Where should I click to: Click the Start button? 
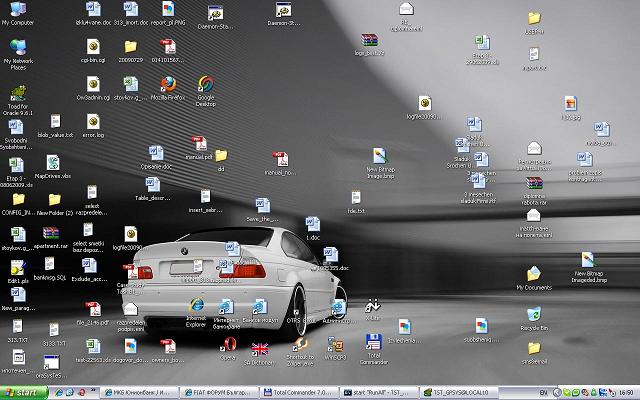pos(21,393)
